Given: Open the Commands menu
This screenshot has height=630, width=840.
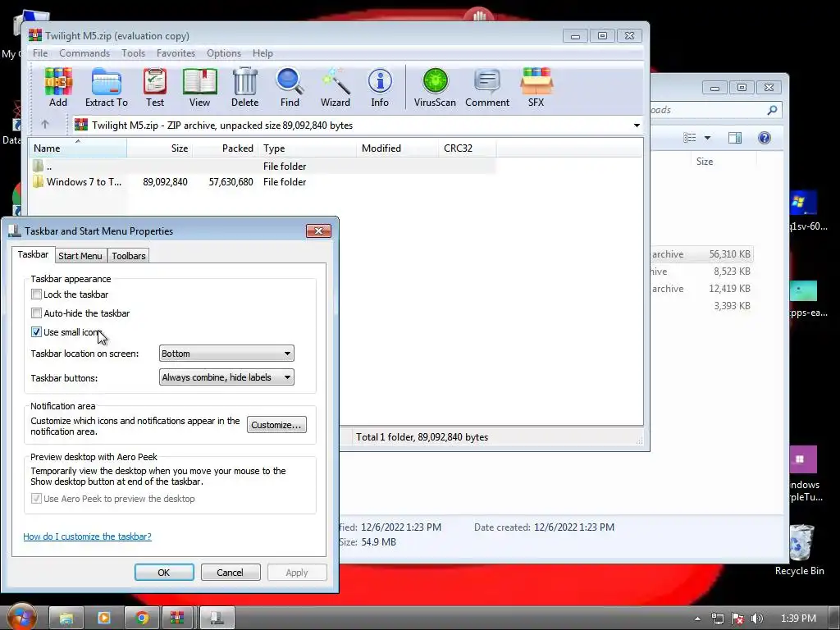Looking at the screenshot, I should [x=84, y=53].
